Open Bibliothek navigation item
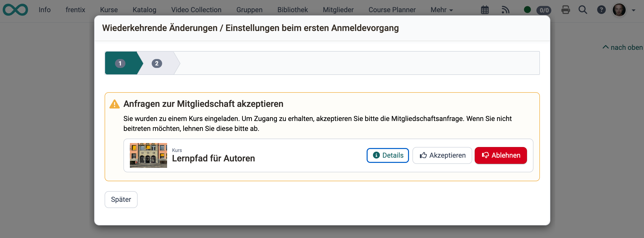Image resolution: width=644 pixels, height=238 pixels. pyautogui.click(x=293, y=10)
